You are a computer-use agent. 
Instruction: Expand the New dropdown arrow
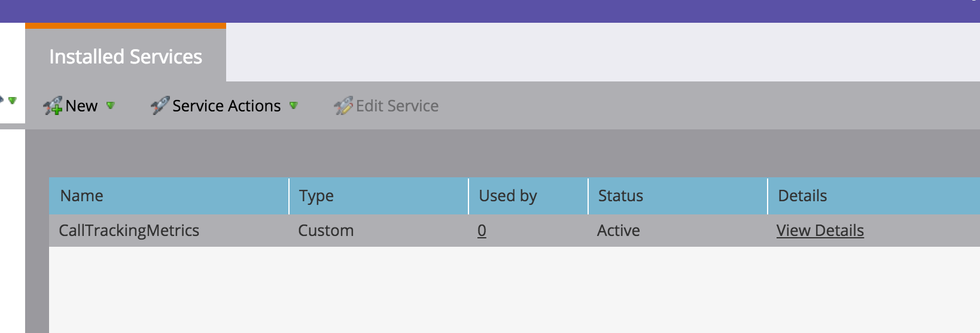(110, 105)
